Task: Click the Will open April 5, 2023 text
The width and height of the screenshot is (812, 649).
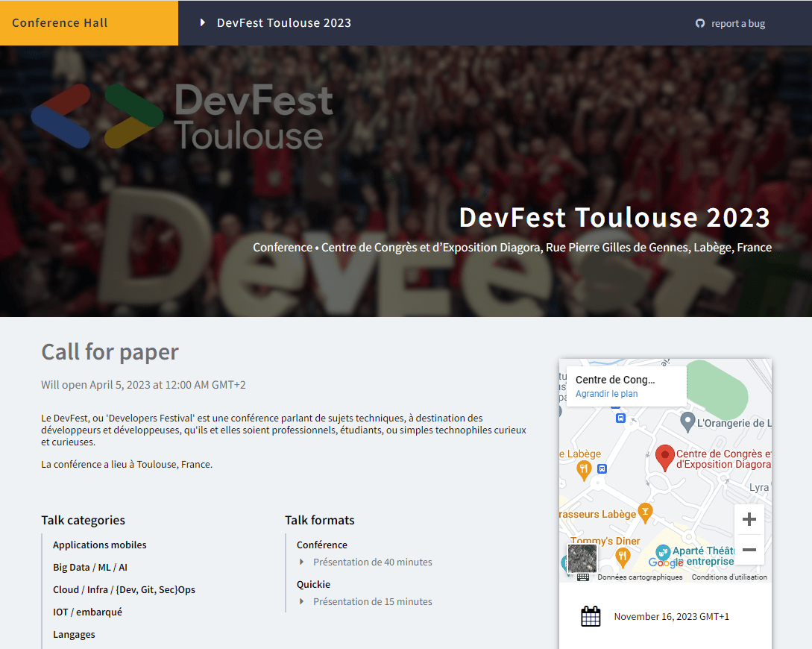Action: (143, 385)
